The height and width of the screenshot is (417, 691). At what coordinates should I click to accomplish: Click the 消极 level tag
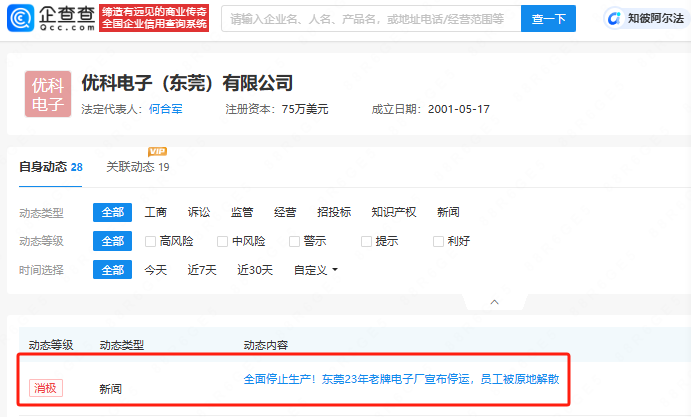46,388
